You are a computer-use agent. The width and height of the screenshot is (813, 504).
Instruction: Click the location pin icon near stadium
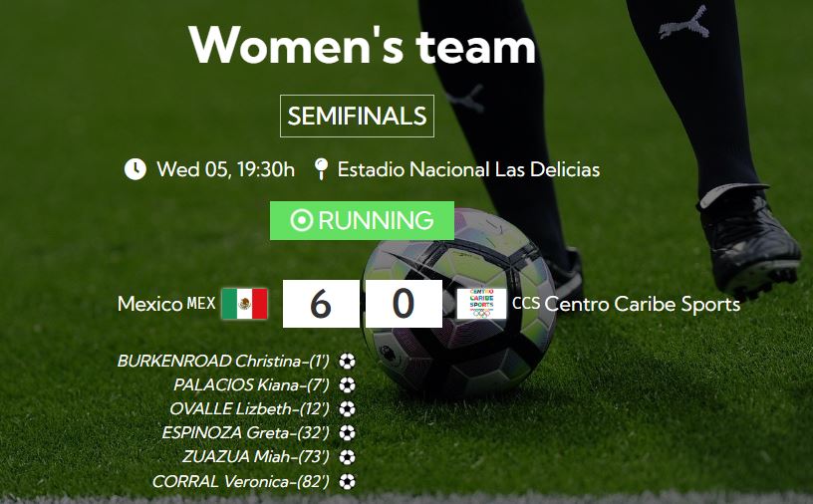click(321, 169)
